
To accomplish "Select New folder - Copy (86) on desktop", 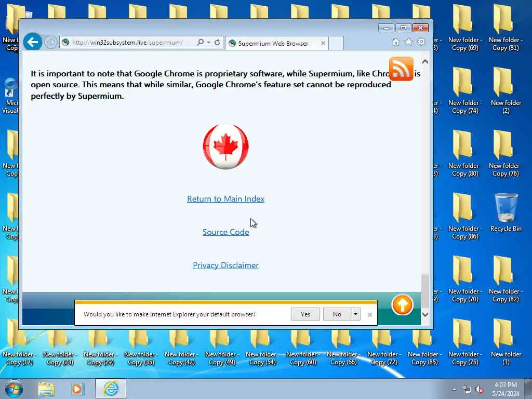I will click(465, 217).
